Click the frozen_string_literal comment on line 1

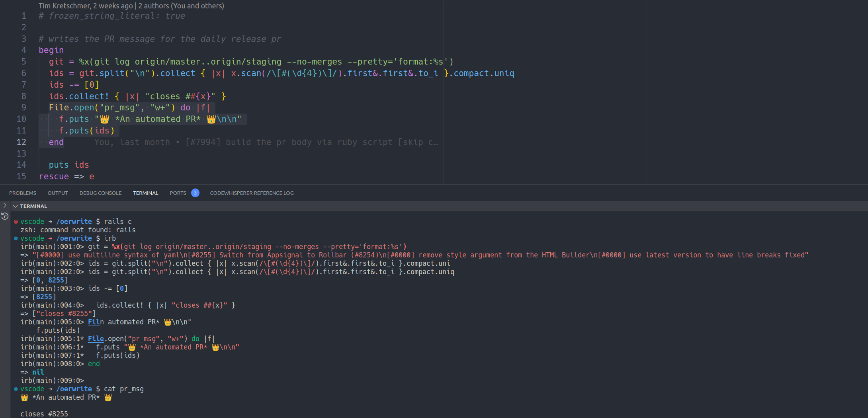112,16
